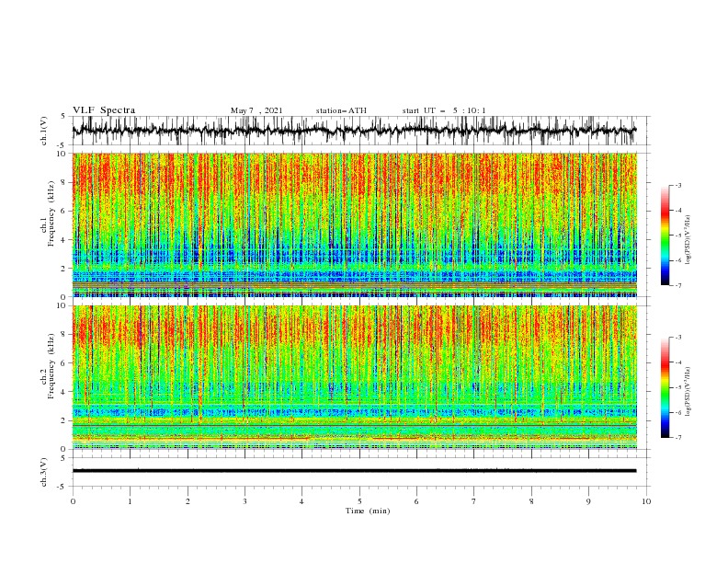Click the "1" tick on the time axis
Viewport: 728px width, 563px height.
point(130,501)
